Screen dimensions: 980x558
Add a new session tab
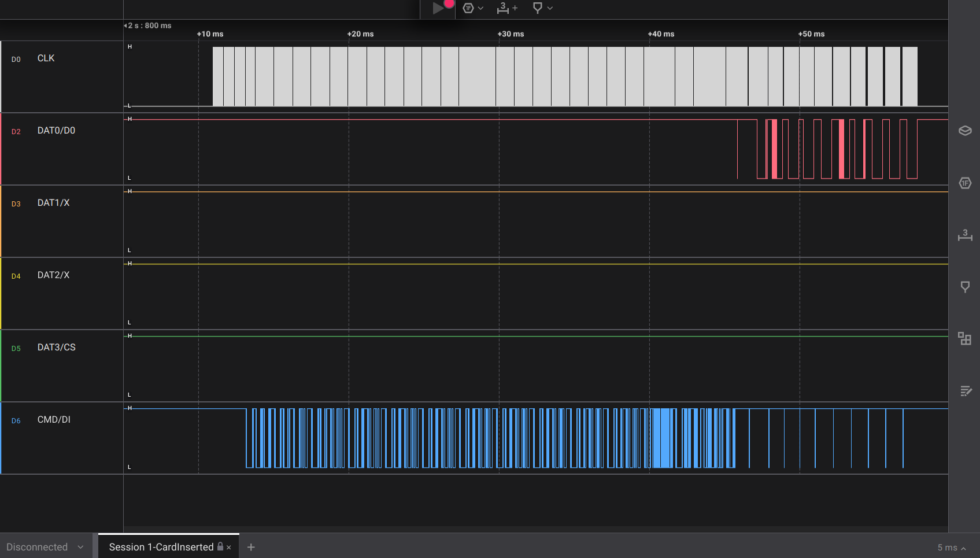(x=251, y=547)
